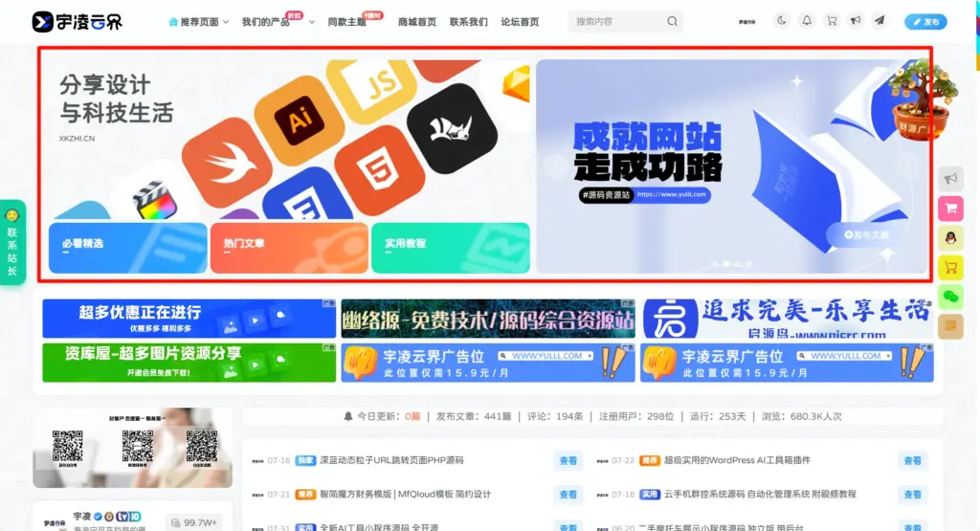Open shopping cart icon in header

832,21
